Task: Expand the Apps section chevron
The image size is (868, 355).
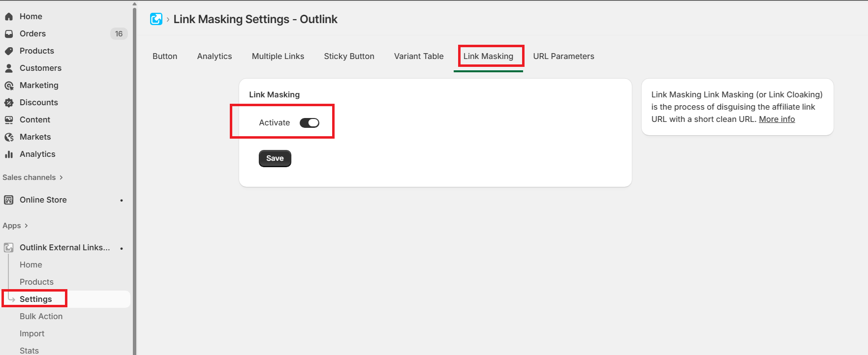Action: (x=26, y=226)
